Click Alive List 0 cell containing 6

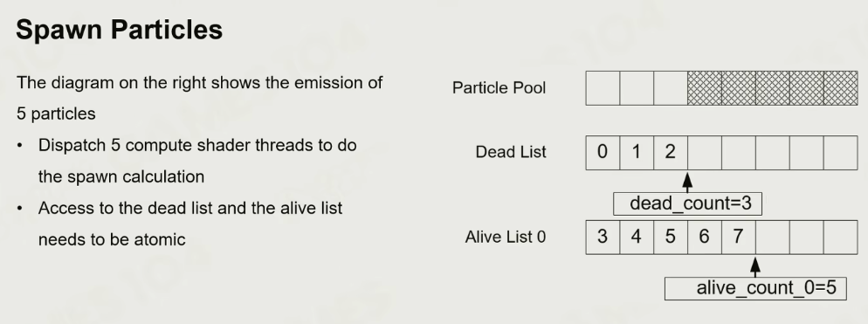pos(704,237)
